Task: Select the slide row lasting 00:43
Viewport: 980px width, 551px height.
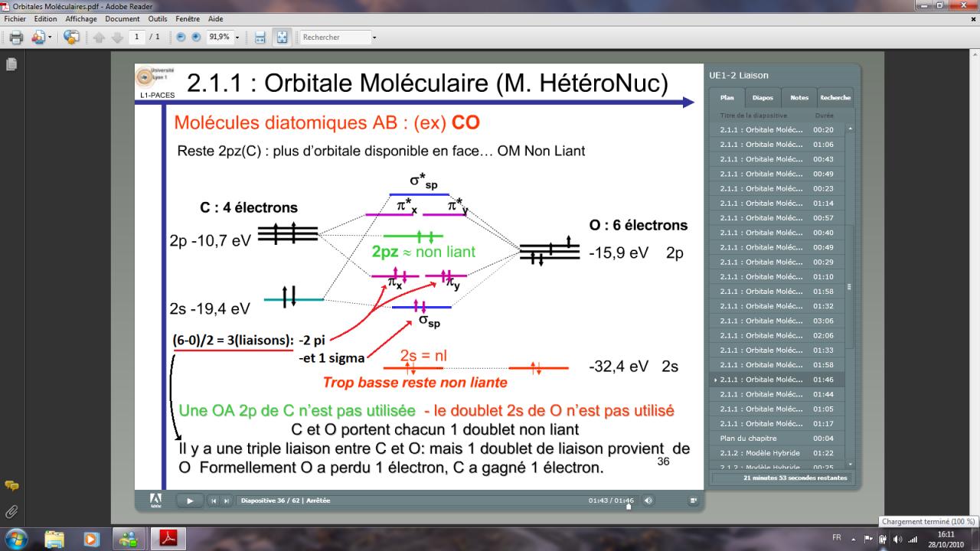Action: [777, 159]
